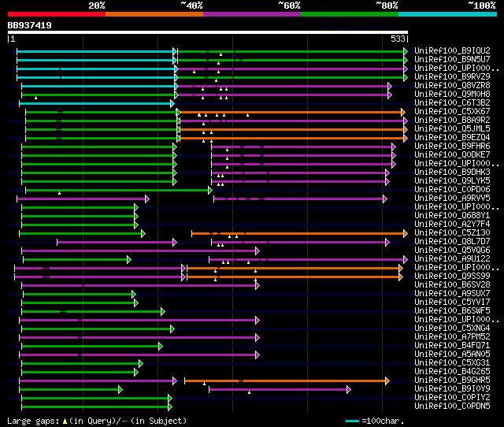
Task: Open the UniRef100_B6SV28 entry
Action: pos(452,285)
